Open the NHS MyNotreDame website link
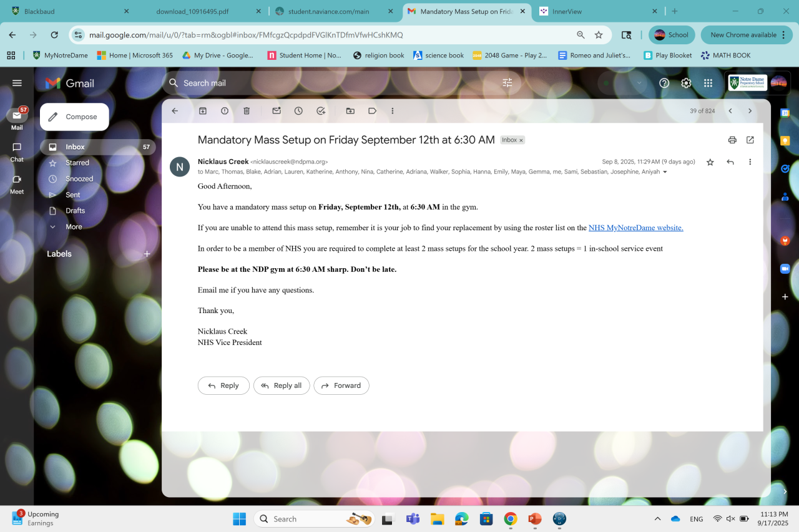The width and height of the screenshot is (799, 532). pyautogui.click(x=636, y=228)
